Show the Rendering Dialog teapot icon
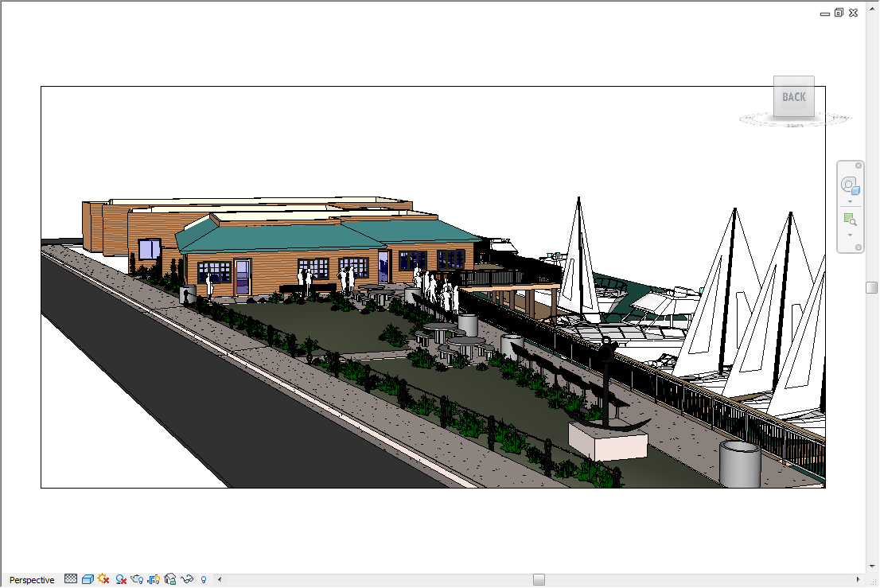Image resolution: width=880 pixels, height=588 pixels. [x=137, y=579]
